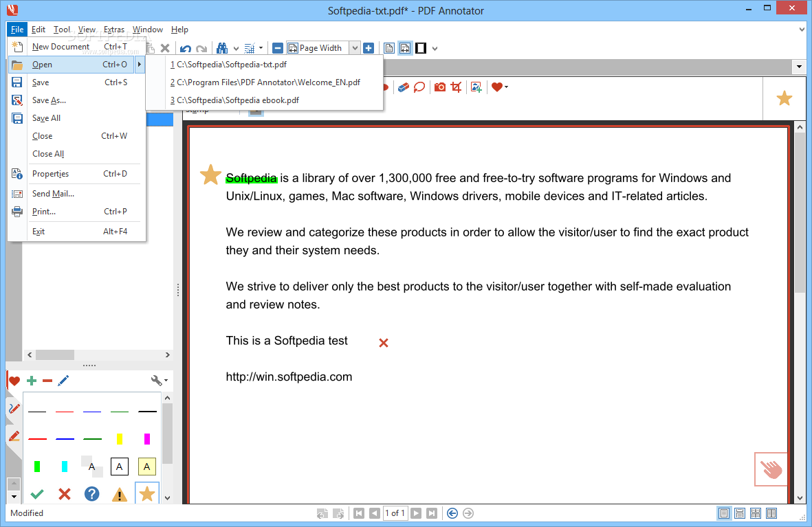Viewport: 812px width, 527px height.
Task: Click the gray navigate forward arrow
Action: [468, 513]
